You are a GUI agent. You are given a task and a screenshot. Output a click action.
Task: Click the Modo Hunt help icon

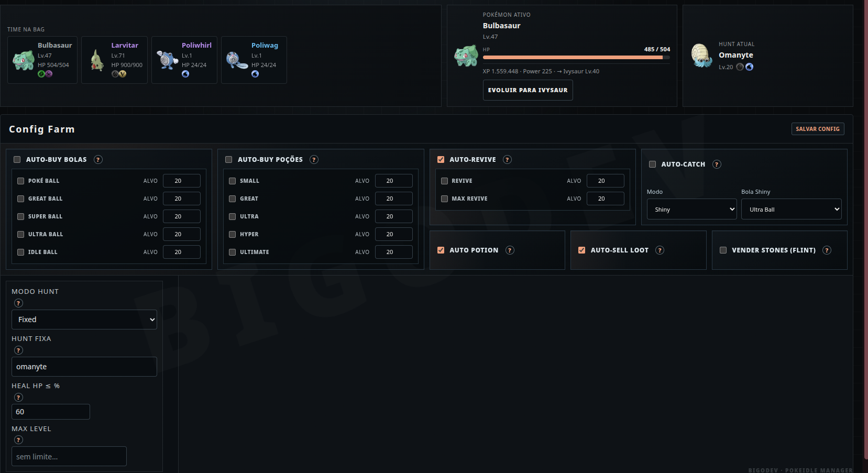tap(18, 303)
